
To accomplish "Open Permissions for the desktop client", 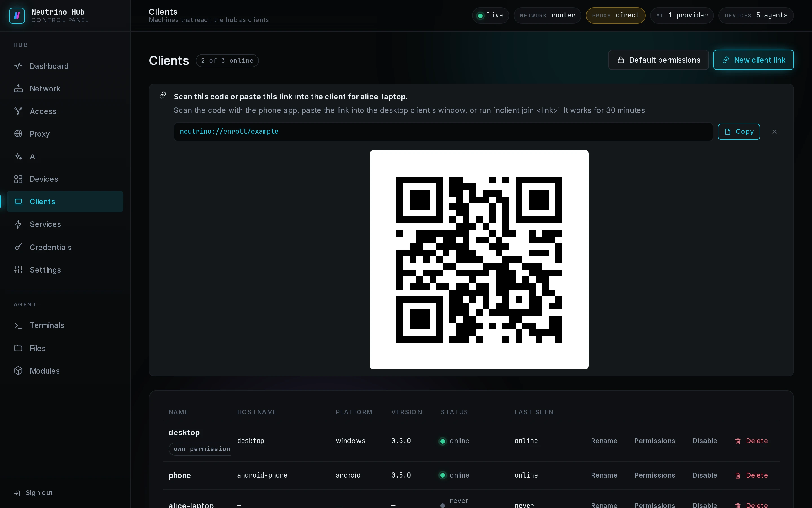I will click(x=654, y=441).
